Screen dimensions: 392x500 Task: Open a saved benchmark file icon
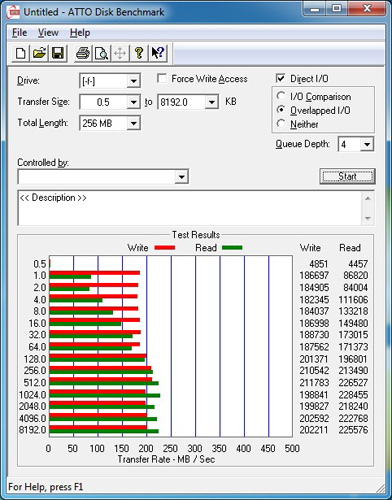39,53
